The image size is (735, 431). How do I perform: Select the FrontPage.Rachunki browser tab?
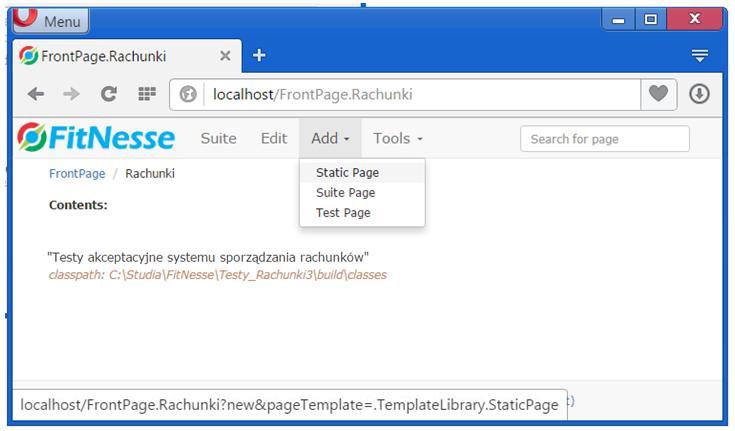[127, 56]
